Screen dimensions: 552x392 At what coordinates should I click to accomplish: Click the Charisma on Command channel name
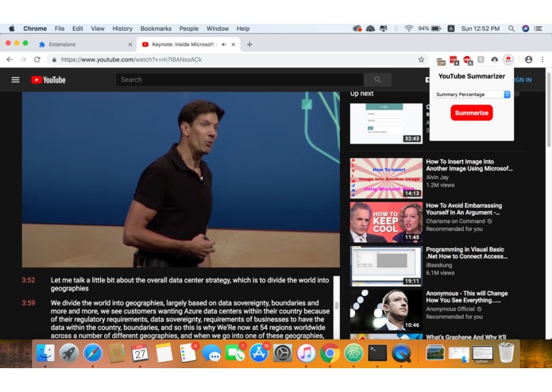click(x=455, y=221)
